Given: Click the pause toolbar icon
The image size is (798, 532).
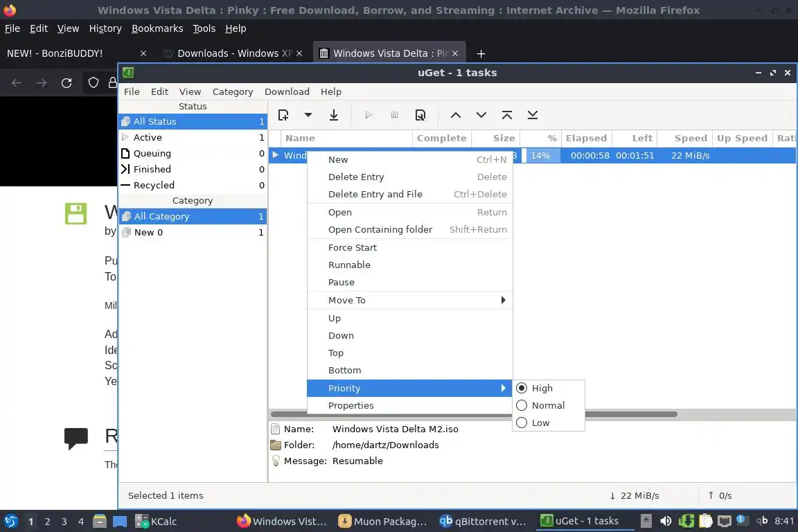Looking at the screenshot, I should coord(394,115).
